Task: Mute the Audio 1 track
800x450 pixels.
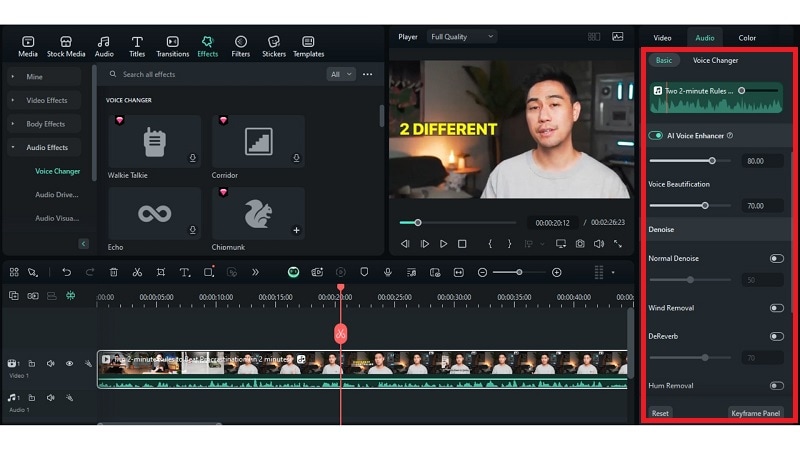Action: 51,398
